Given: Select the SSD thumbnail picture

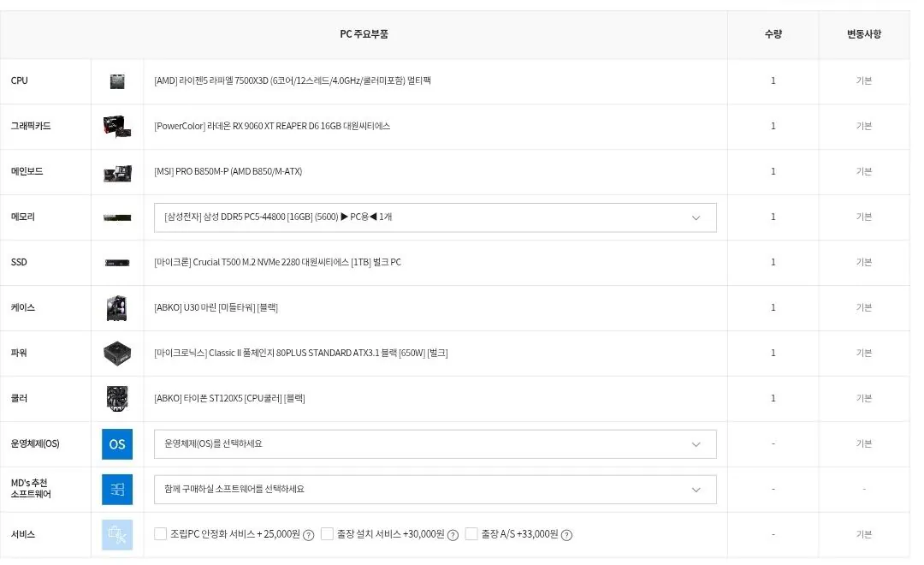Looking at the screenshot, I should pos(117,262).
